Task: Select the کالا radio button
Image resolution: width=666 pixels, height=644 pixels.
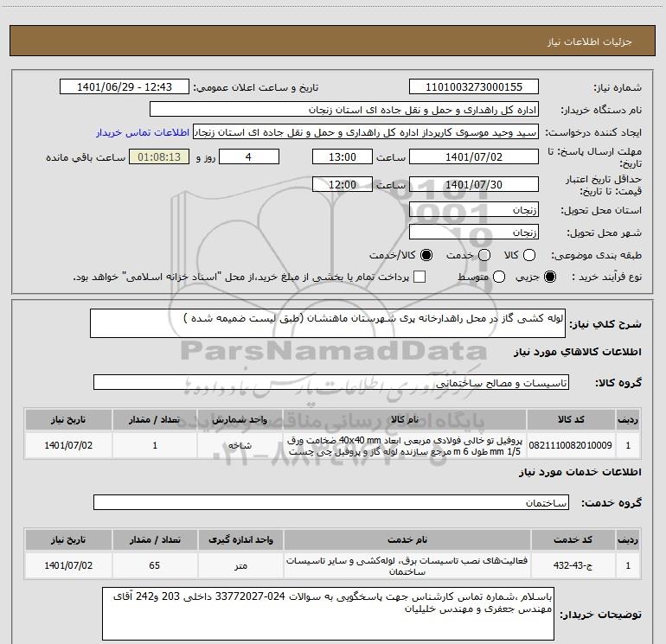Action: 529,255
